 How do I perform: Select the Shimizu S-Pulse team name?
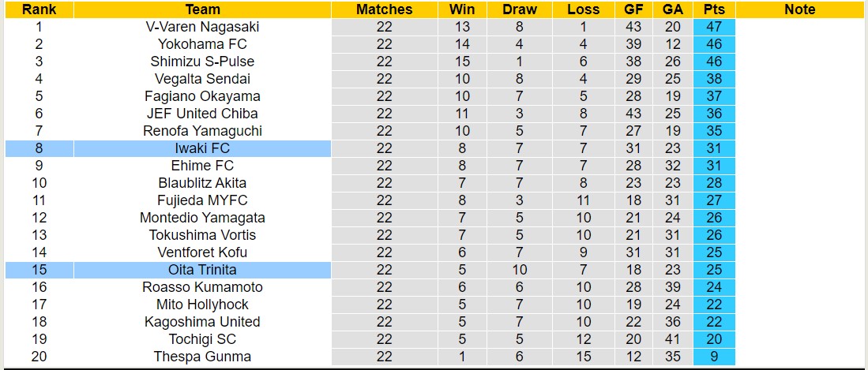(202, 62)
